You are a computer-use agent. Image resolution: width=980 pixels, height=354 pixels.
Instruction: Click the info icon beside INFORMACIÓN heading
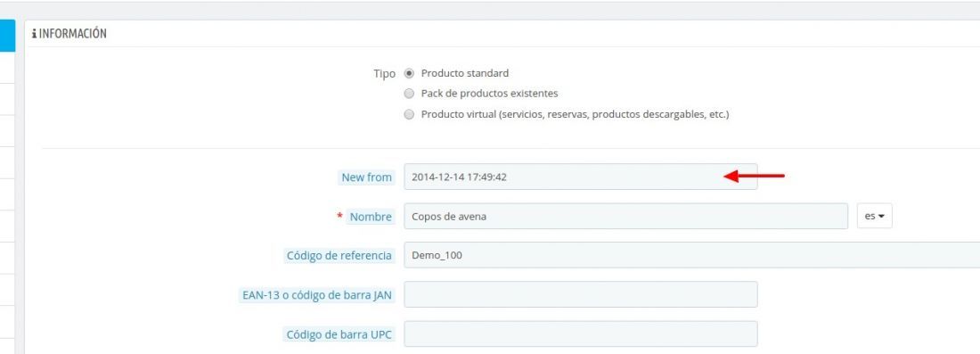(34, 35)
